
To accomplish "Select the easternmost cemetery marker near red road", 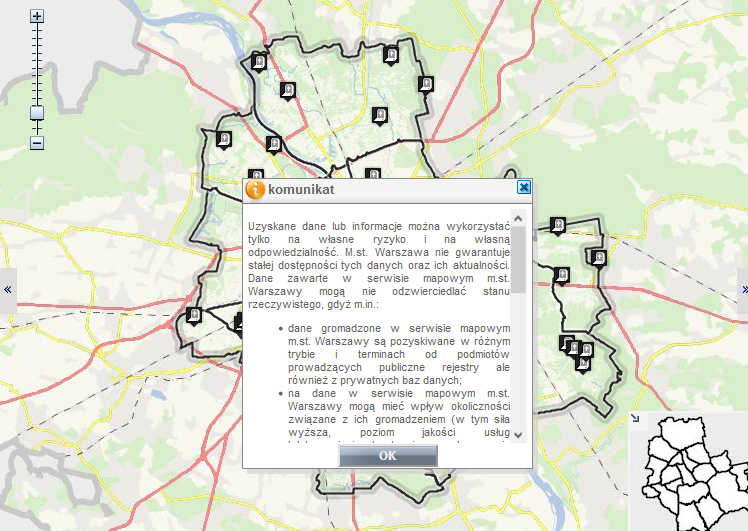I will (x=599, y=259).
